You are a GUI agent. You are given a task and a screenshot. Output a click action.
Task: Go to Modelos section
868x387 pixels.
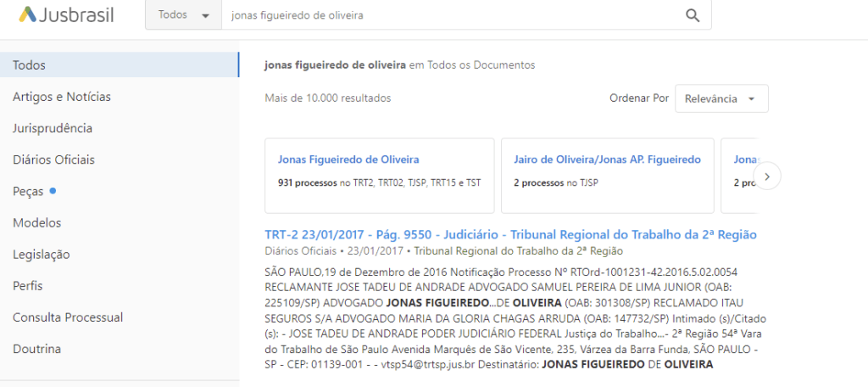(36, 222)
